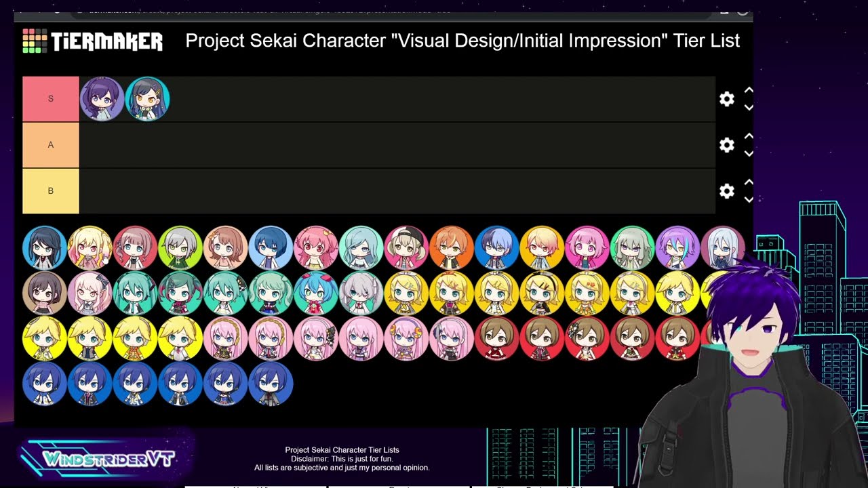Image resolution: width=868 pixels, height=488 pixels.
Task: Pick the Luka with yellow crescent hair ornaments
Action: (406, 339)
